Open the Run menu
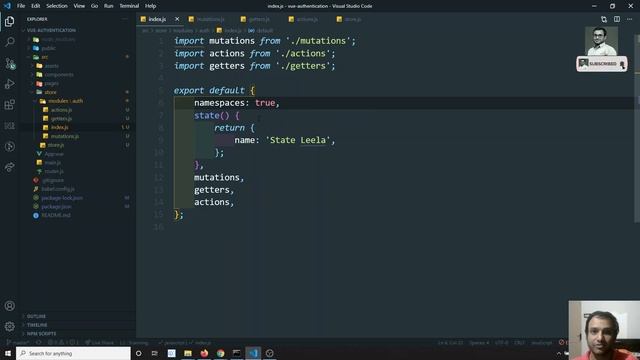The width and height of the screenshot is (640, 360). 109,6
